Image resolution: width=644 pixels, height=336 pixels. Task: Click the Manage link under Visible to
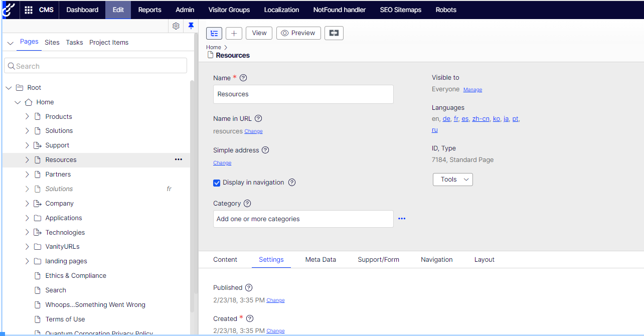click(472, 90)
